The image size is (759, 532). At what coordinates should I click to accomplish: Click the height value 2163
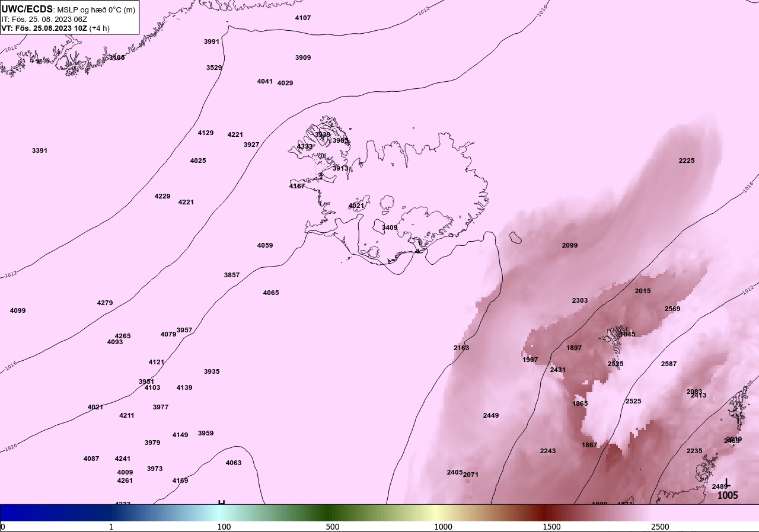(461, 348)
